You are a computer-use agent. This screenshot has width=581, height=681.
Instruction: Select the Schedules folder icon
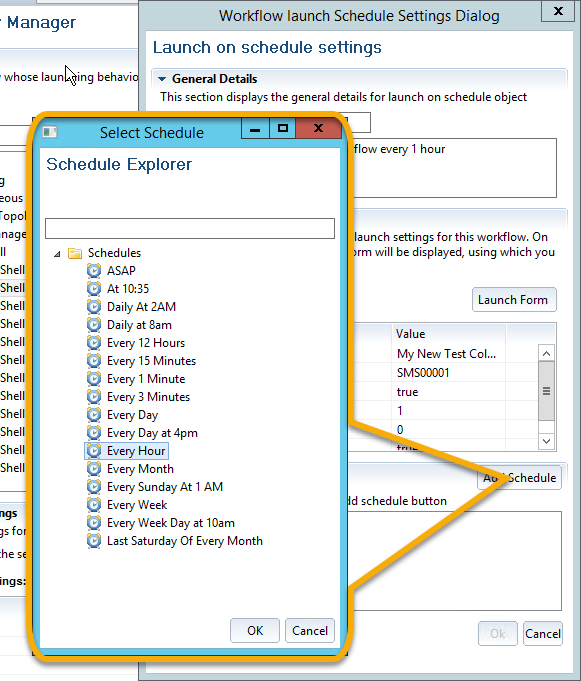click(75, 253)
